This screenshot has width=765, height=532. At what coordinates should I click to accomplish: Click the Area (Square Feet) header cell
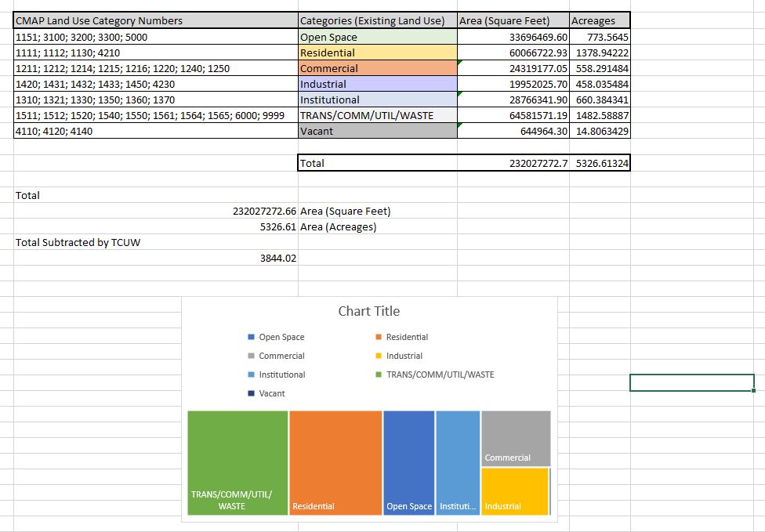coord(513,20)
